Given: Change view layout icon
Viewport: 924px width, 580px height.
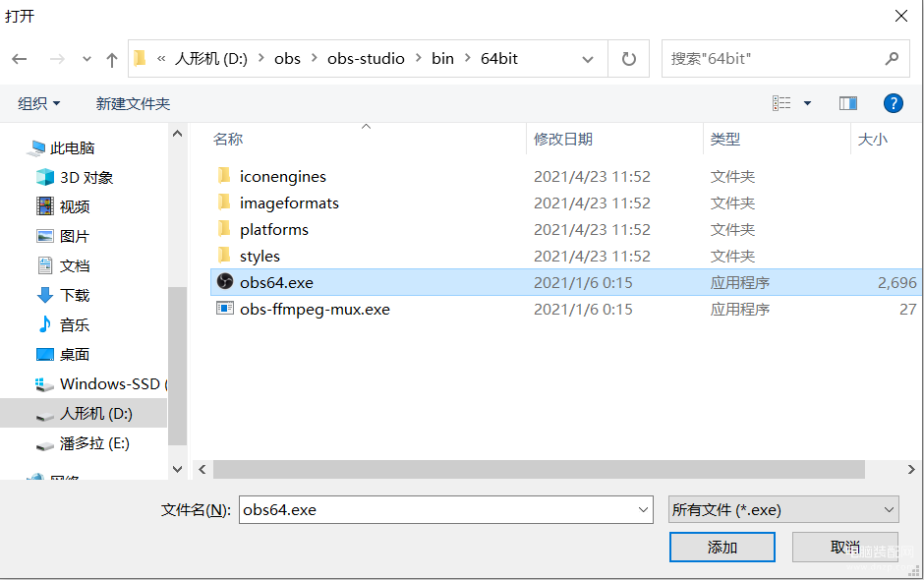Looking at the screenshot, I should click(x=781, y=103).
